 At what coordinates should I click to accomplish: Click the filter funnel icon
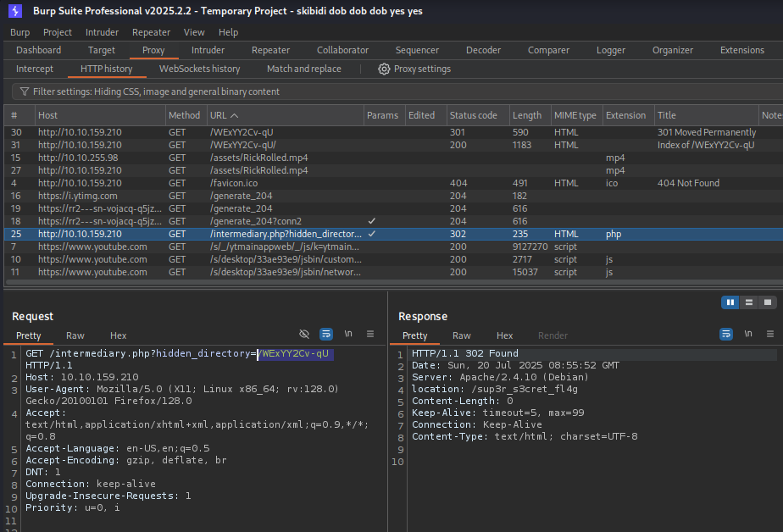click(25, 91)
